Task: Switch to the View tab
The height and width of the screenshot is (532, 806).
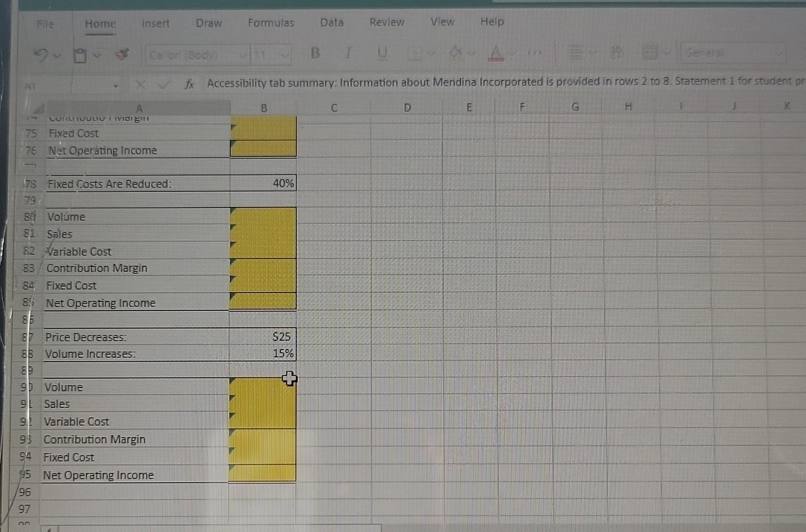Action: [442, 22]
